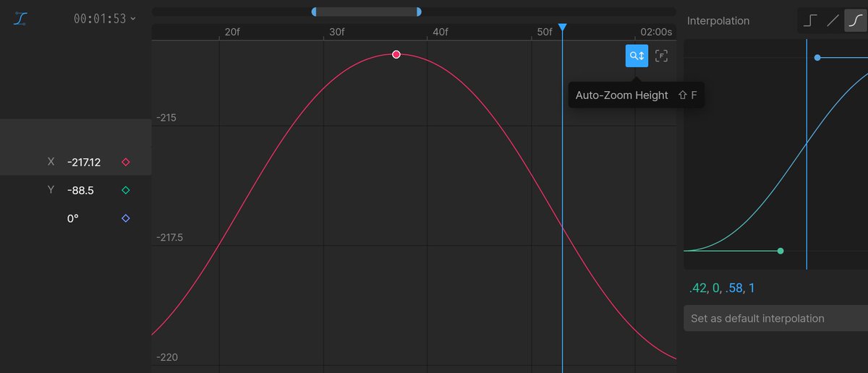
Task: Click the frame-all fit view icon
Action: [661, 56]
